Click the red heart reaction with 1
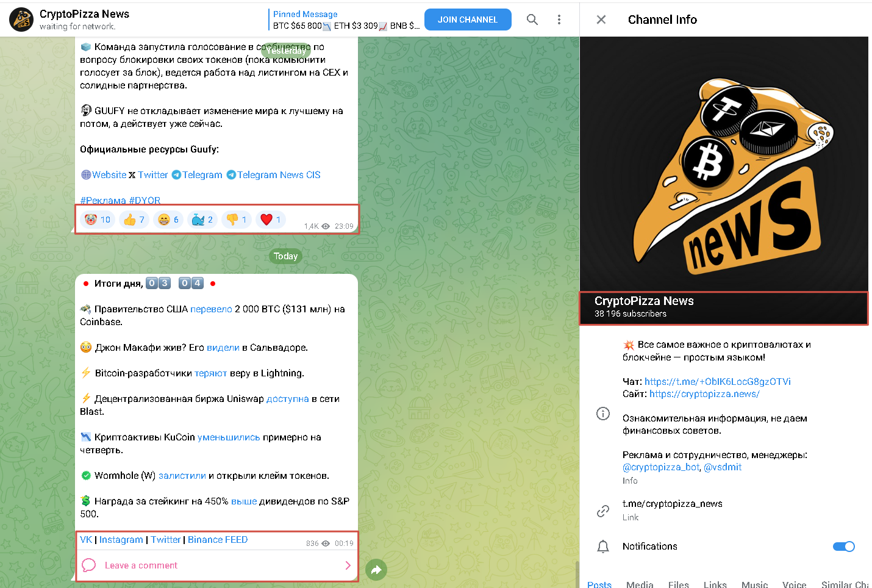This screenshot has width=872, height=588. (x=271, y=220)
